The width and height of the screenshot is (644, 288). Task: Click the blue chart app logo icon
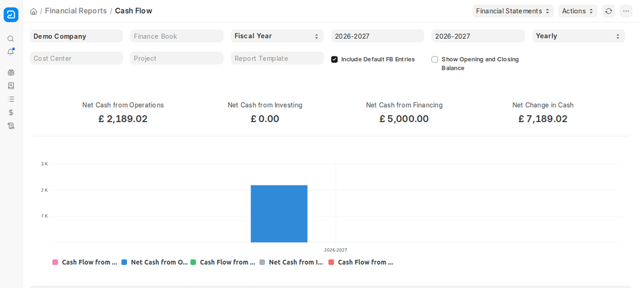point(11,15)
